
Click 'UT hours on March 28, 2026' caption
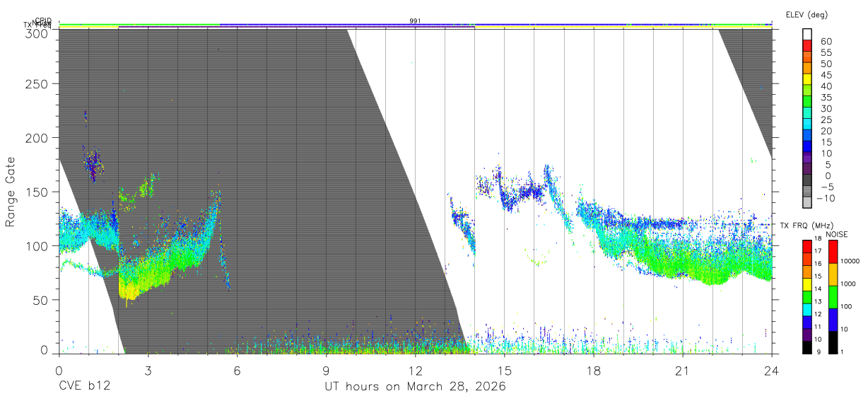coord(415,387)
